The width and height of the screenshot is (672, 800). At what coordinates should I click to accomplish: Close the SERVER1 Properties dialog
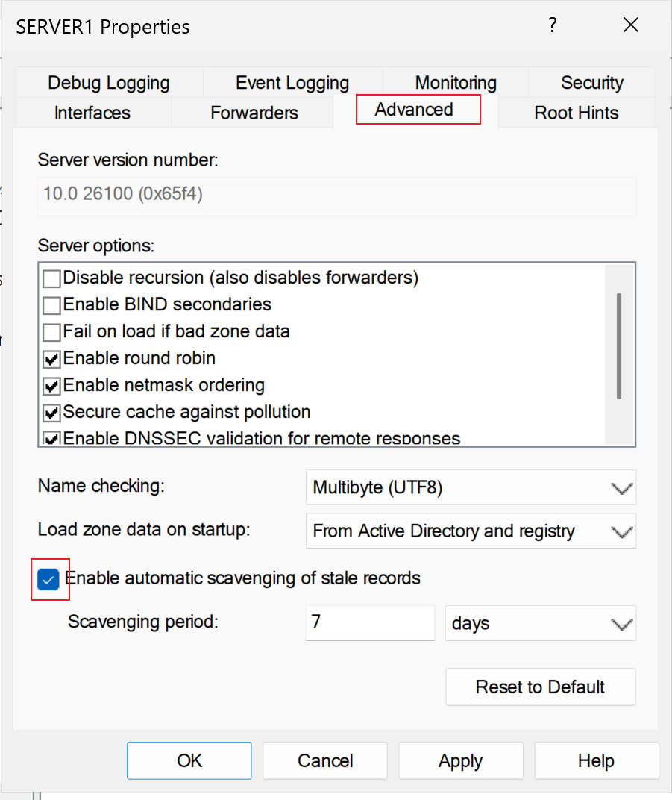(x=631, y=25)
